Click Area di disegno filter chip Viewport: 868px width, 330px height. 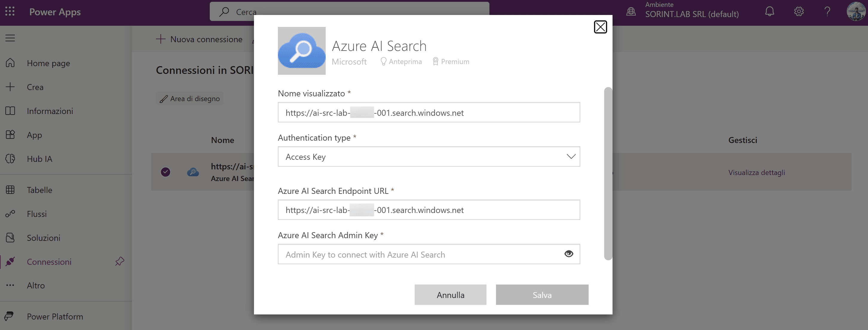point(189,98)
